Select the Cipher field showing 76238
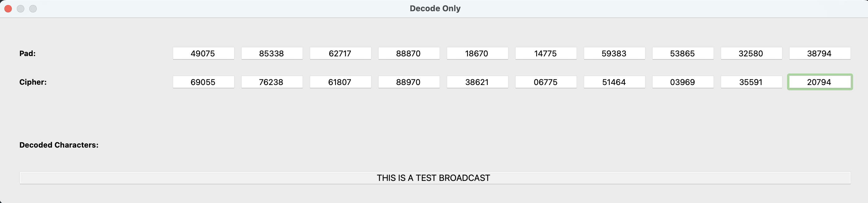The height and width of the screenshot is (203, 868). pos(271,82)
